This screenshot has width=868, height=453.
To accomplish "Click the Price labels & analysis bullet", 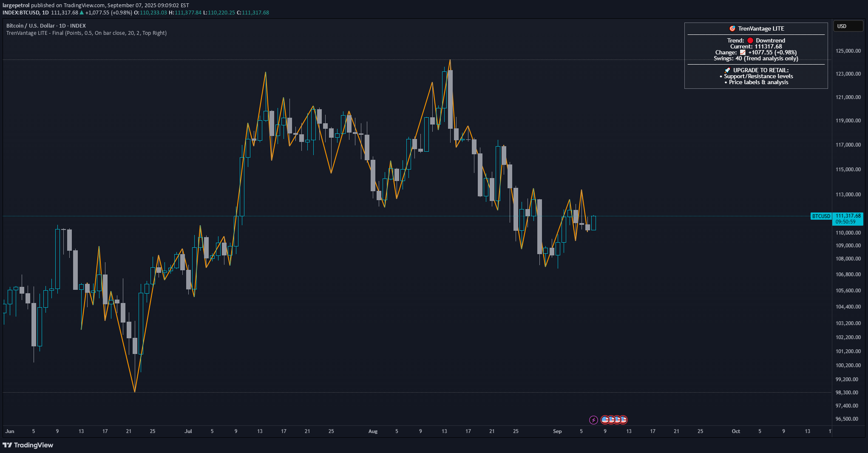I will coord(756,82).
